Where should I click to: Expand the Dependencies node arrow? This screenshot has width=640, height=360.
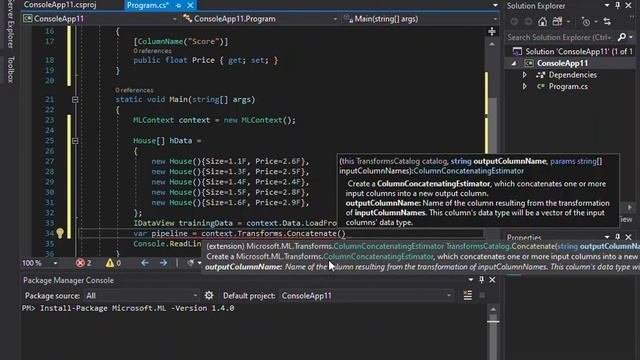coord(524,75)
